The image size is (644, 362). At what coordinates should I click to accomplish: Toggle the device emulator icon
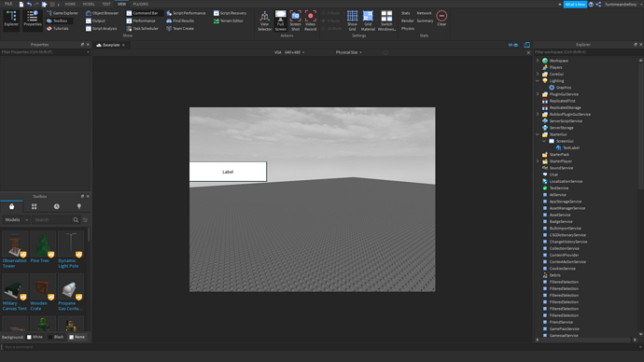point(526,45)
